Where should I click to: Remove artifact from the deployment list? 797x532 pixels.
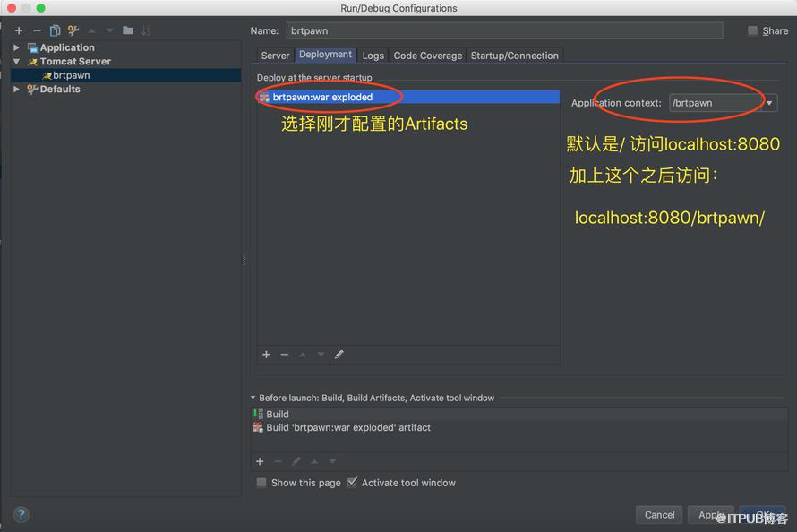click(x=285, y=354)
